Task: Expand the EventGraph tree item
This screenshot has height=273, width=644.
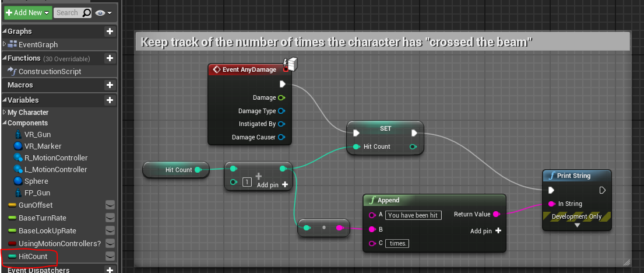Action: (x=5, y=44)
